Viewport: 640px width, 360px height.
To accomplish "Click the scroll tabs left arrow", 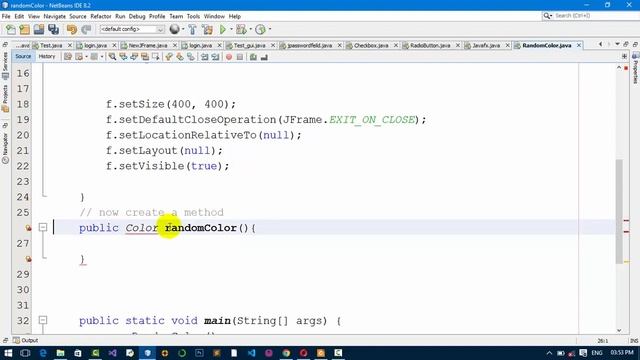I will pos(600,44).
